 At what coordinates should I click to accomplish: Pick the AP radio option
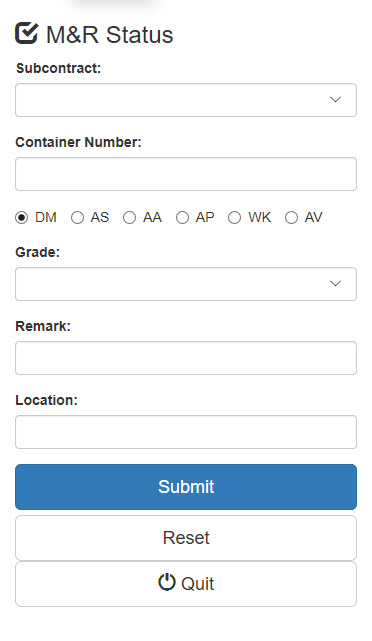tap(182, 217)
